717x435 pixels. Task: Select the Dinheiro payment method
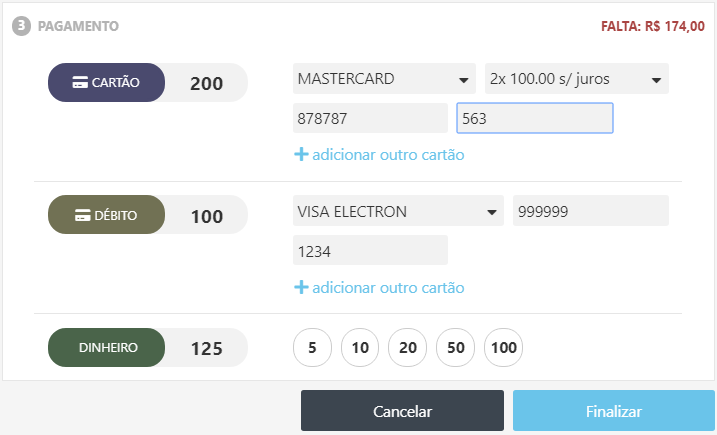point(107,348)
